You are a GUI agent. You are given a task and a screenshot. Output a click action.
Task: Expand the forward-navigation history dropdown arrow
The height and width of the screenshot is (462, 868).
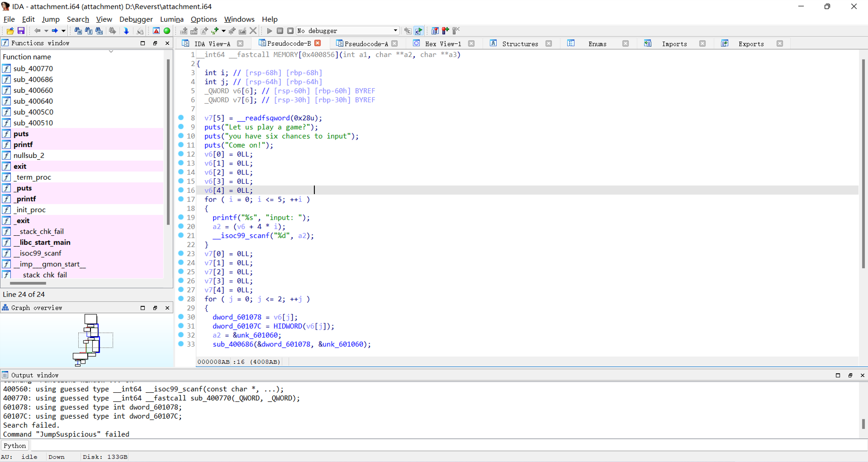pyautogui.click(x=64, y=31)
